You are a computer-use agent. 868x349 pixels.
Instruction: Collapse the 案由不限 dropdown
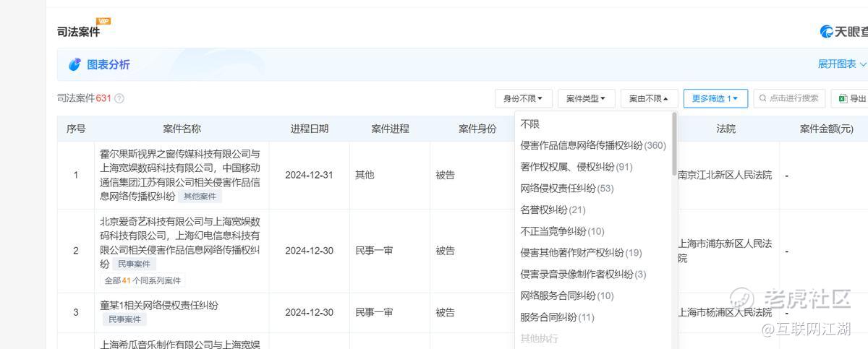tap(649, 98)
